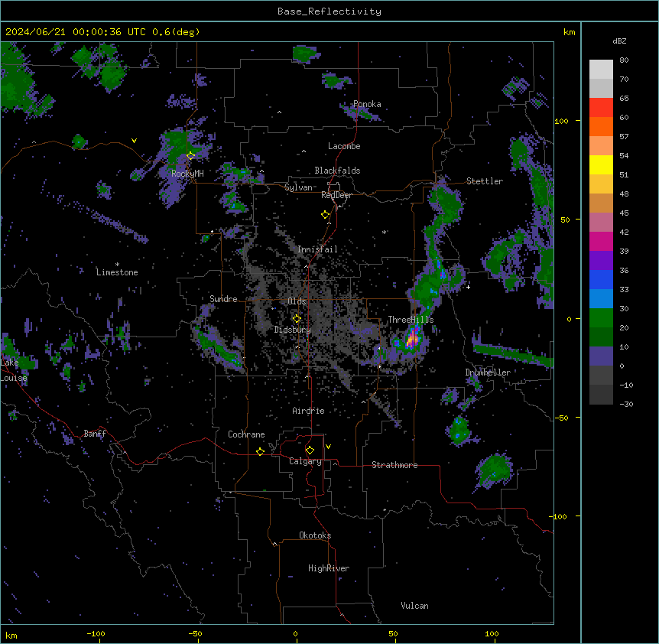Click the yellow V marker east of Calgary

click(328, 447)
